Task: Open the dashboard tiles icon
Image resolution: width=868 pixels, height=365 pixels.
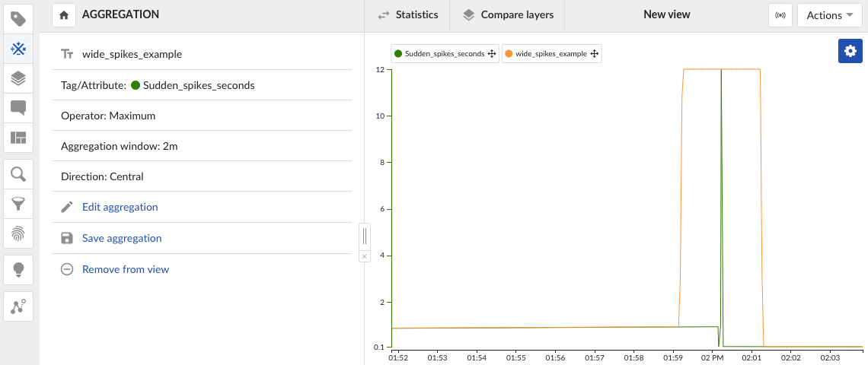Action: (x=18, y=138)
